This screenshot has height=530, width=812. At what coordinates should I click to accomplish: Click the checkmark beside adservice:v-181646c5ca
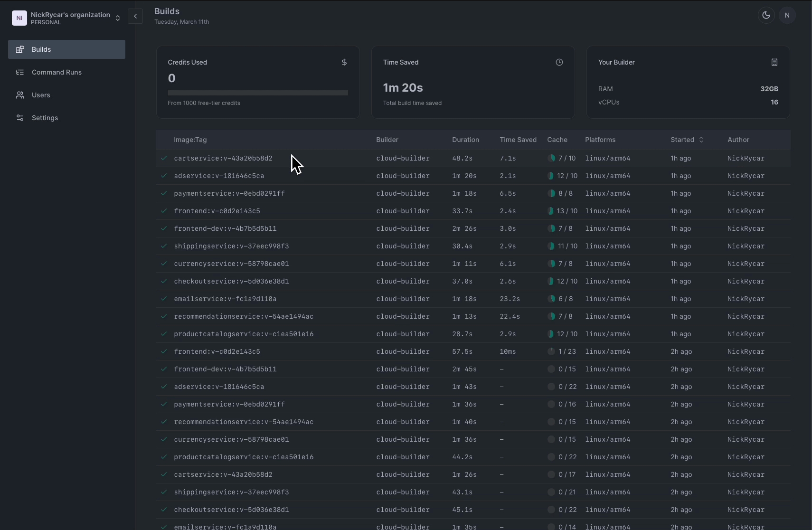164,176
